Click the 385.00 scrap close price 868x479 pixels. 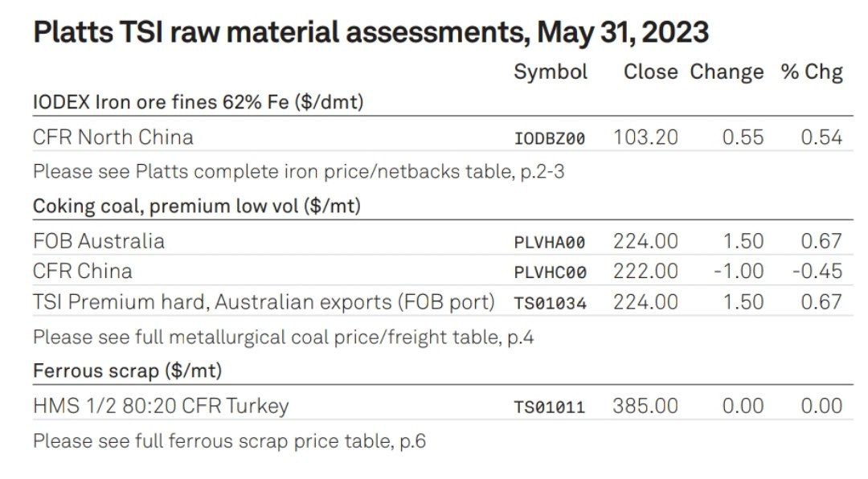coord(645,407)
